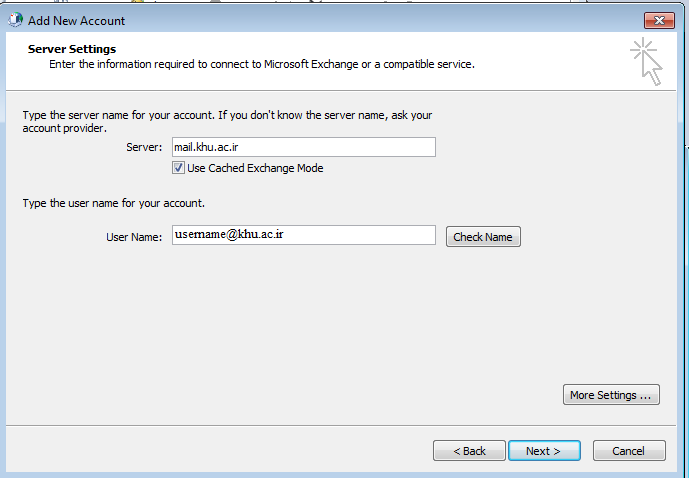This screenshot has width=689, height=478.
Task: Click the cursor wizard icon in the header
Action: tap(647, 61)
